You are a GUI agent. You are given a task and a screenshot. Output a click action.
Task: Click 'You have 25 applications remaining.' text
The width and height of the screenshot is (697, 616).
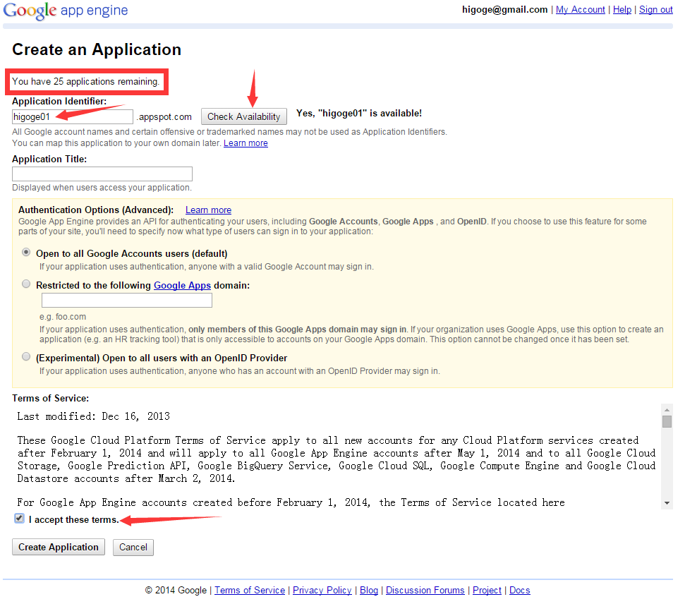click(85, 81)
